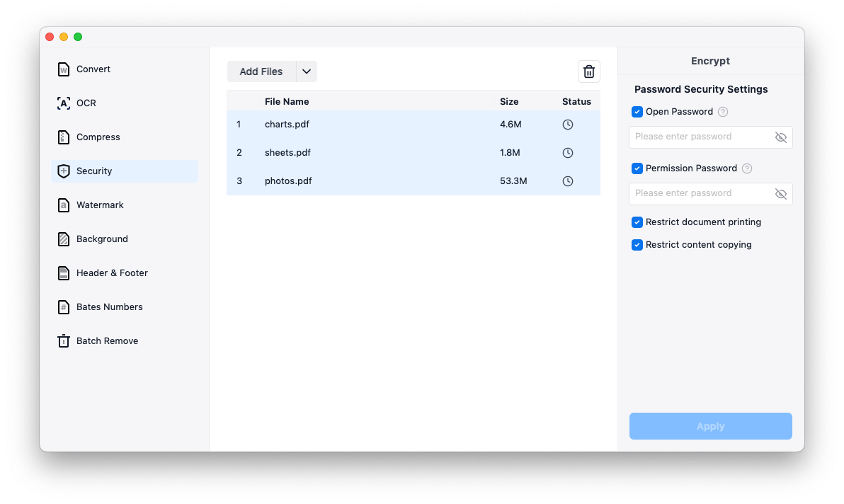This screenshot has width=844, height=504.
Task: Uncheck Restrict document printing
Action: (x=637, y=222)
